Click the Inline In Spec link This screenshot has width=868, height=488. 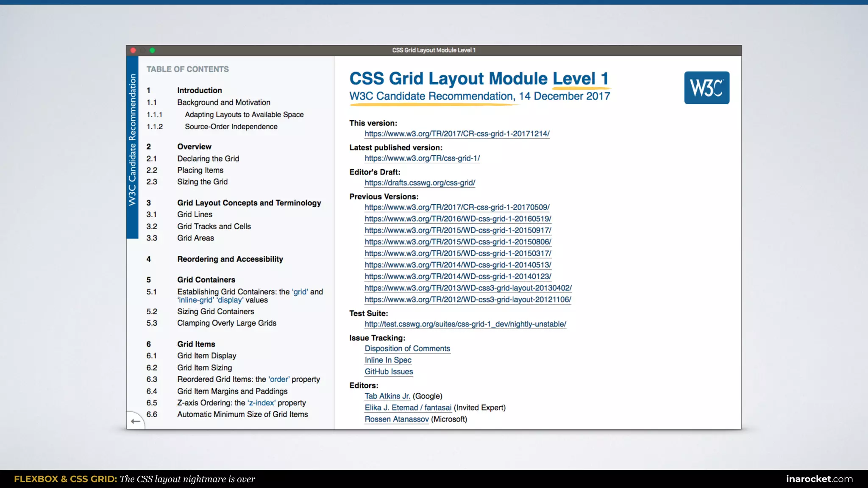388,360
